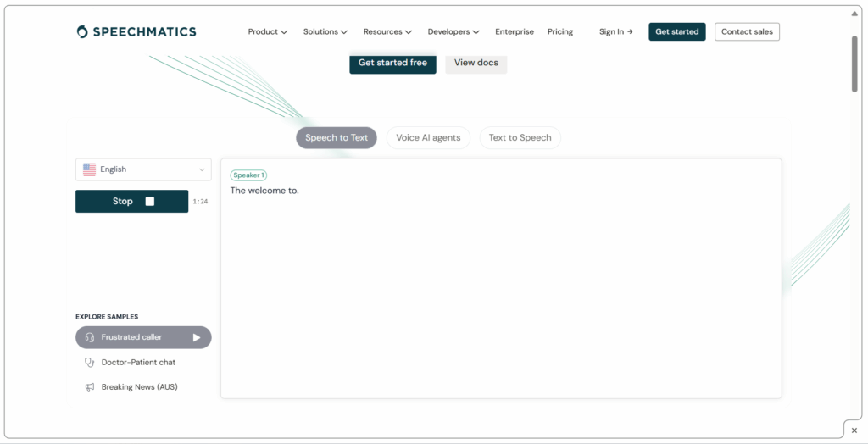Click Sign In link
This screenshot has width=868, height=444.
click(x=615, y=31)
